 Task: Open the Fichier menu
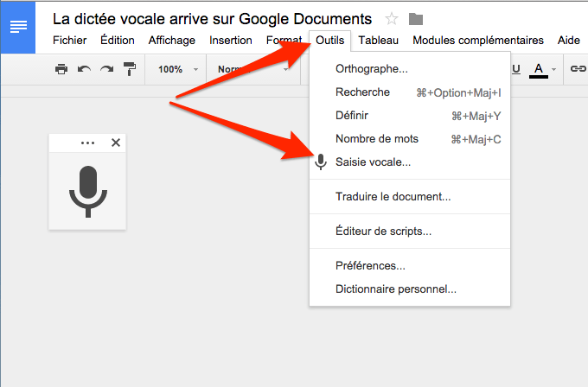click(69, 40)
